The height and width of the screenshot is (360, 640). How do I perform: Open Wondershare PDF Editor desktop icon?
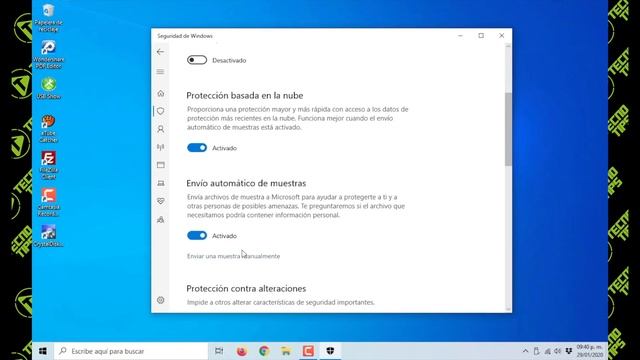tap(48, 54)
